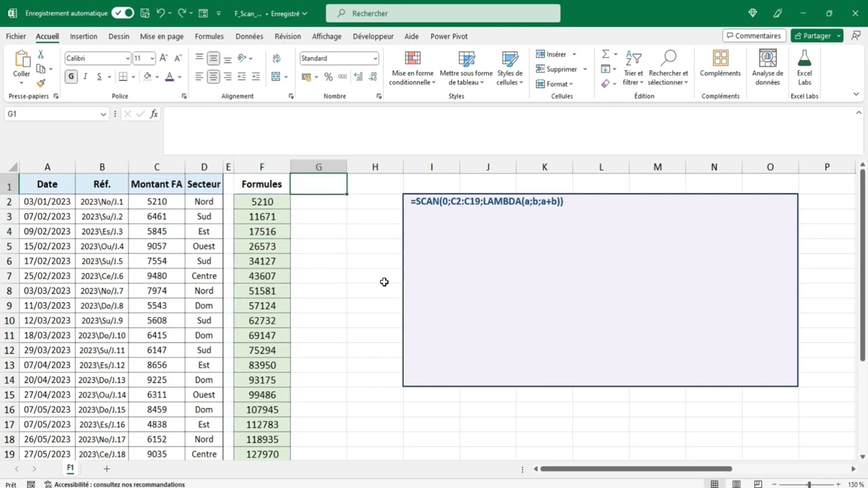This screenshot has height=488, width=868.
Task: Increase the font size with the larger A icon
Action: [164, 58]
